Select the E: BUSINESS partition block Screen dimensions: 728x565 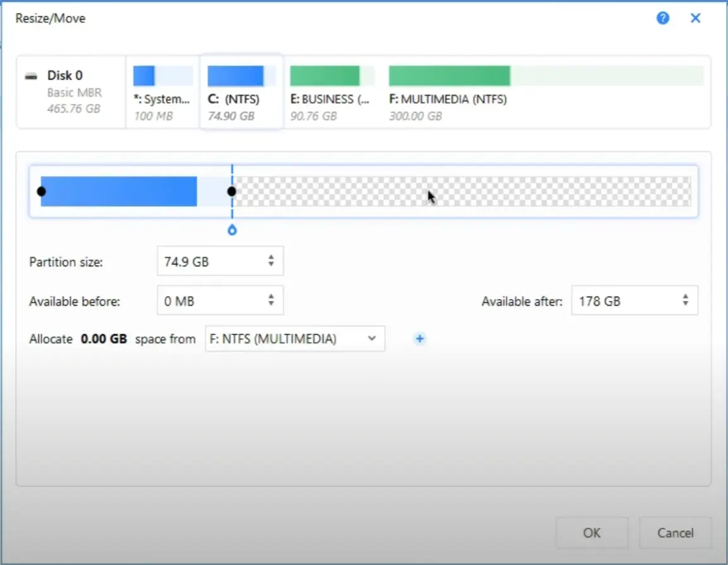pos(331,88)
